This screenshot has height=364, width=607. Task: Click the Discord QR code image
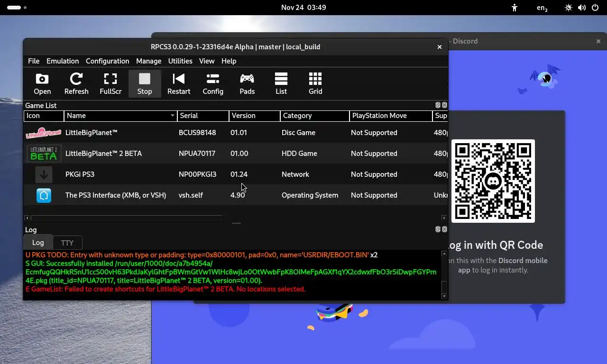click(493, 181)
